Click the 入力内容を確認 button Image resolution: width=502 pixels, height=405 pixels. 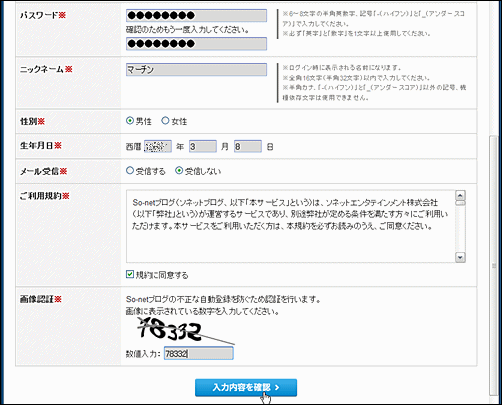[x=246, y=387]
